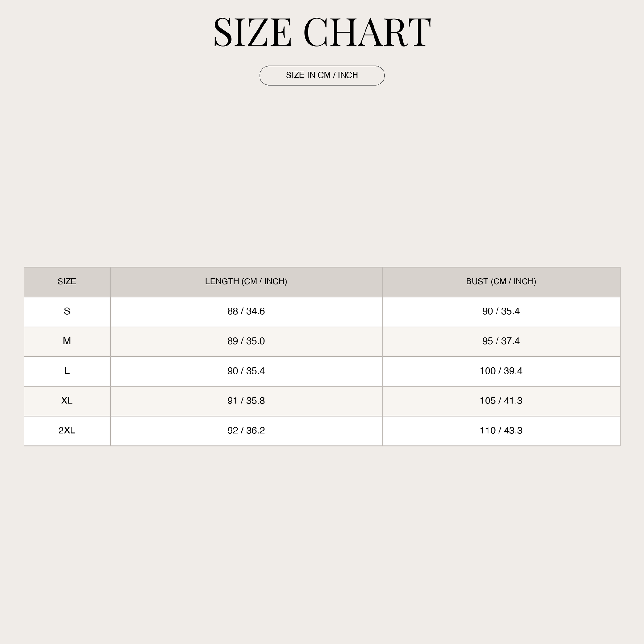
Task: Select length cell 91 / 35.8
Action: (x=246, y=401)
